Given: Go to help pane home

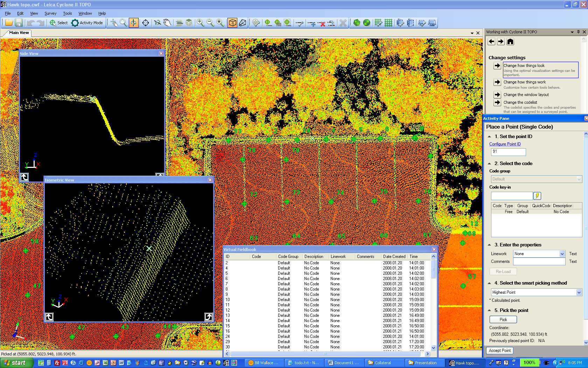Looking at the screenshot, I should point(510,42).
